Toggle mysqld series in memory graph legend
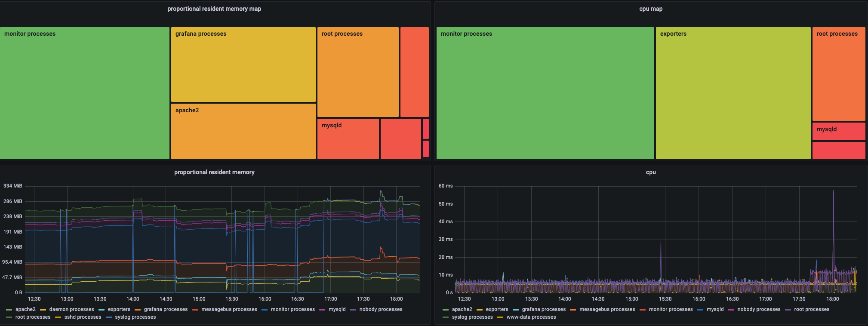Image resolution: width=868 pixels, height=326 pixels. coord(337,309)
